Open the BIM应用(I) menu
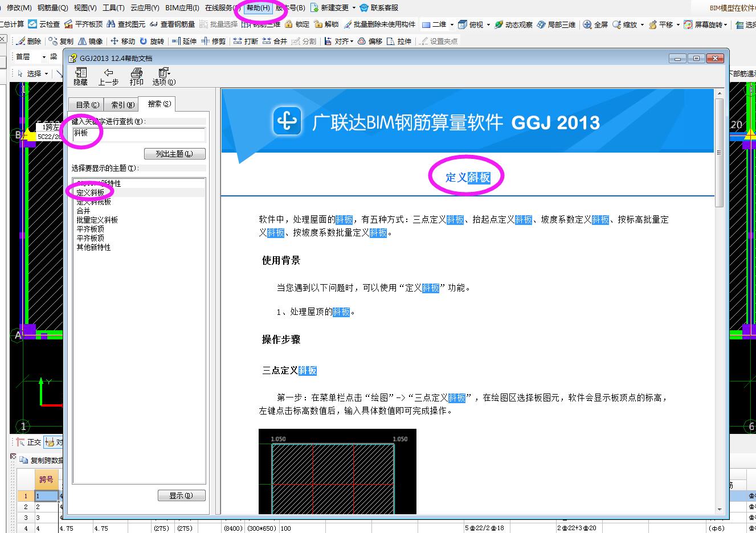Screen dimensions: 756x533 [182, 8]
